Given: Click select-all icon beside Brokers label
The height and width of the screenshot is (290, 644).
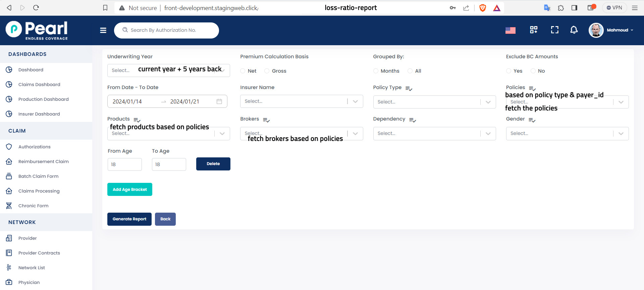Looking at the screenshot, I should [x=266, y=120].
